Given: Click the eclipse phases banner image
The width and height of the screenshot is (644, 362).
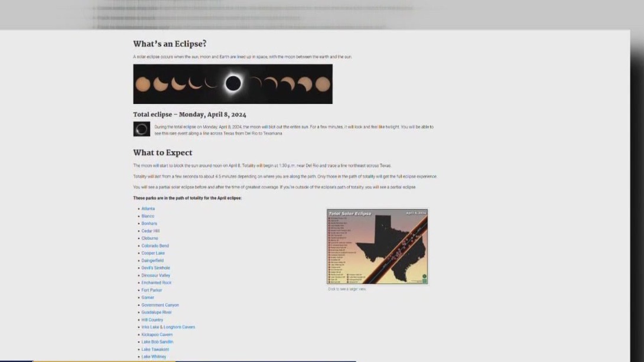Looking at the screenshot, I should (233, 84).
